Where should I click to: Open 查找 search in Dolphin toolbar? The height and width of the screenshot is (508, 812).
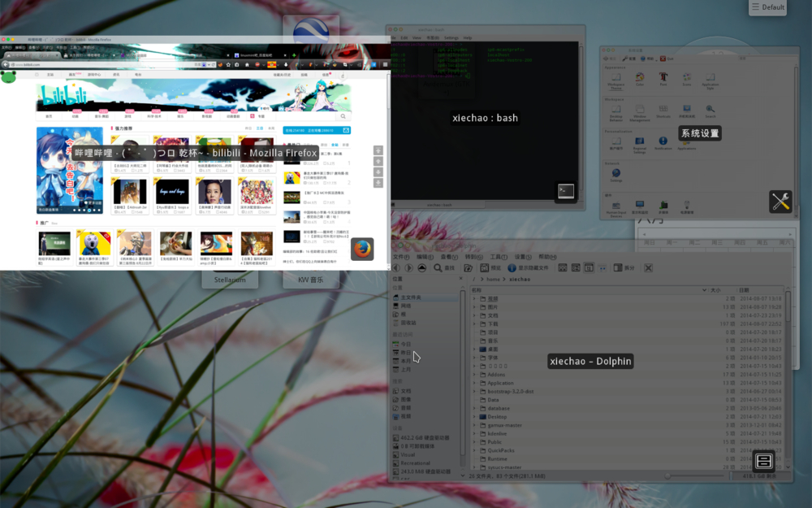point(444,268)
